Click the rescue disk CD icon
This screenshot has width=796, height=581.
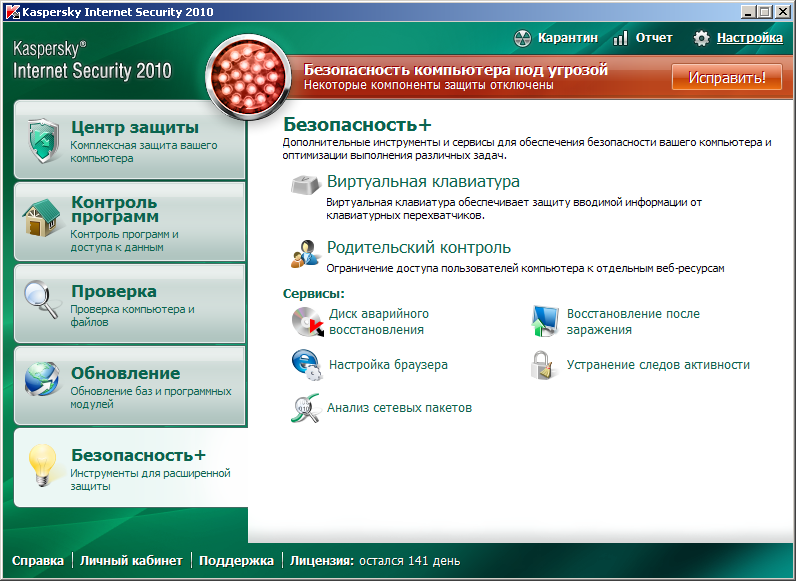click(308, 321)
